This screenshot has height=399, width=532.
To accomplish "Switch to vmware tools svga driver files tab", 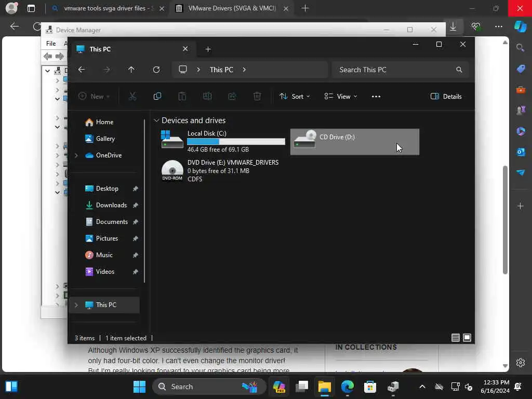I will [x=108, y=8].
